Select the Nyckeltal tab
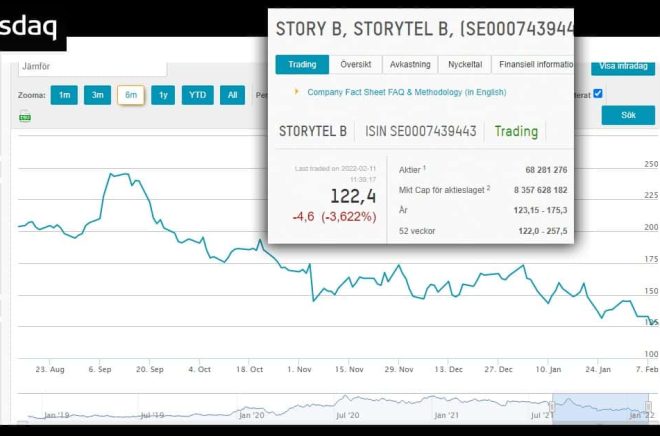 [465, 64]
